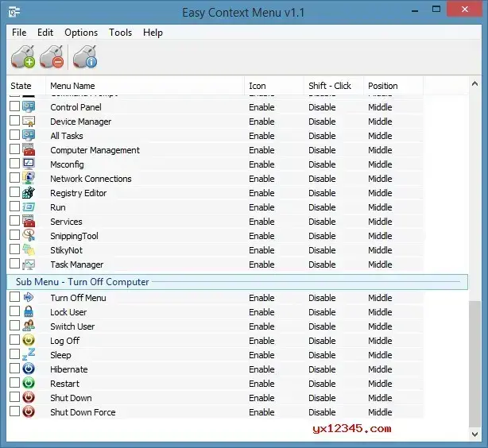Click the Turn Off Menu arrow icon
This screenshot has width=488, height=448.
(29, 297)
